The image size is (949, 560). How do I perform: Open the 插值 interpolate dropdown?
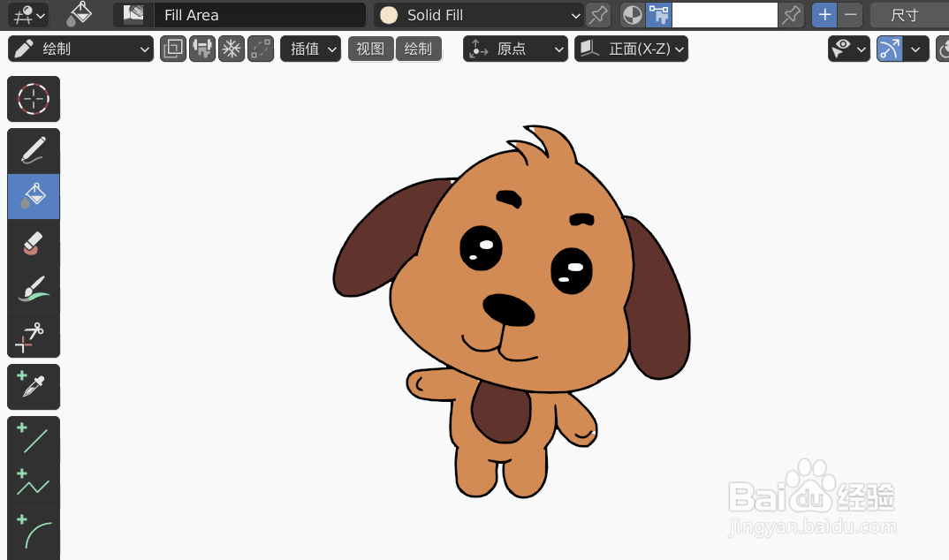[310, 49]
